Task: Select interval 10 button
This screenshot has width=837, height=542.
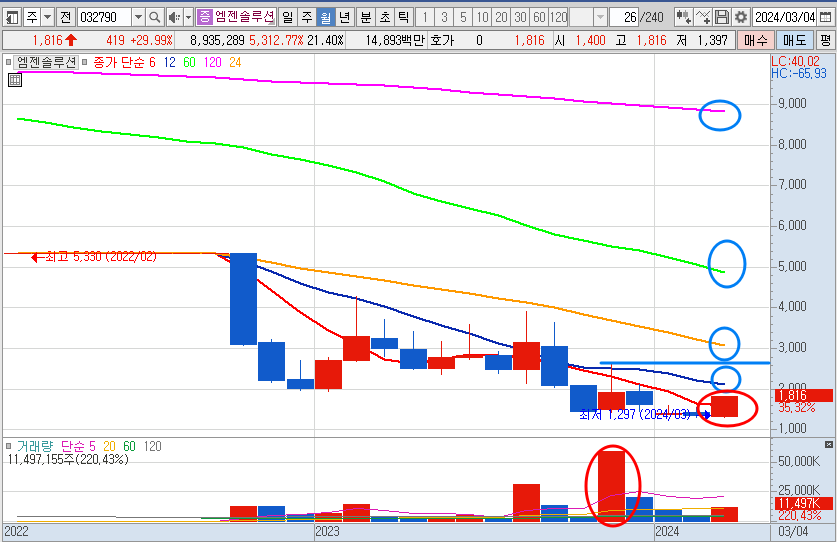Action: pos(482,18)
